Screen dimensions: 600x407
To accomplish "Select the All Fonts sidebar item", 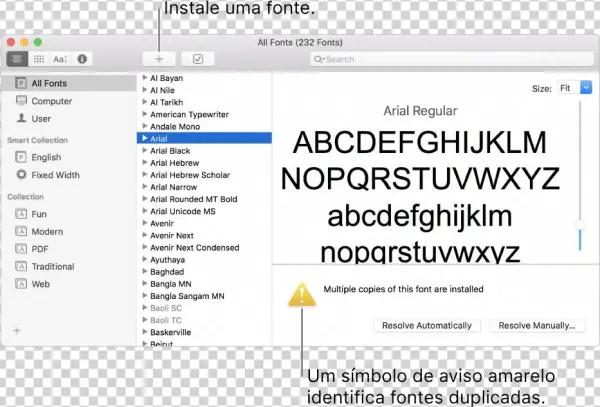I will tap(49, 83).
